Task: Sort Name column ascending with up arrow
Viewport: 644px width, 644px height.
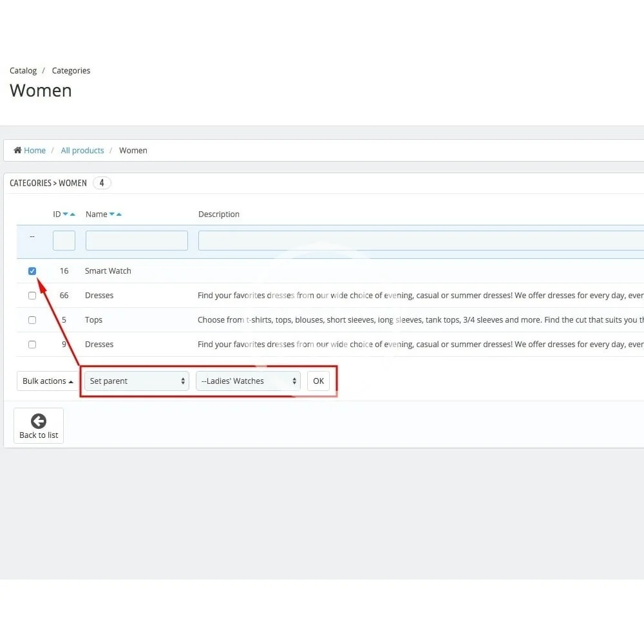Action: click(119, 214)
